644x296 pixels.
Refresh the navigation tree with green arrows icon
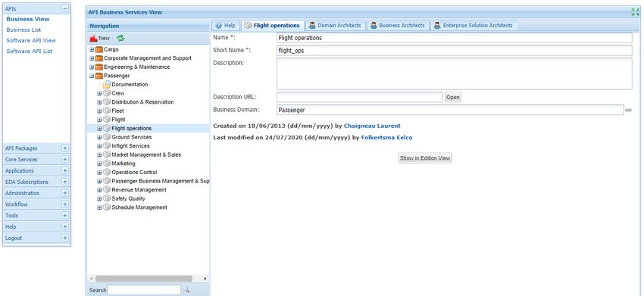coord(120,38)
